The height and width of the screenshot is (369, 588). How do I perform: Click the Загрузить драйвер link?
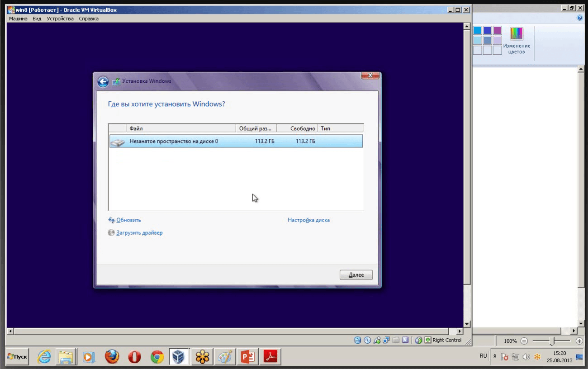(x=139, y=233)
